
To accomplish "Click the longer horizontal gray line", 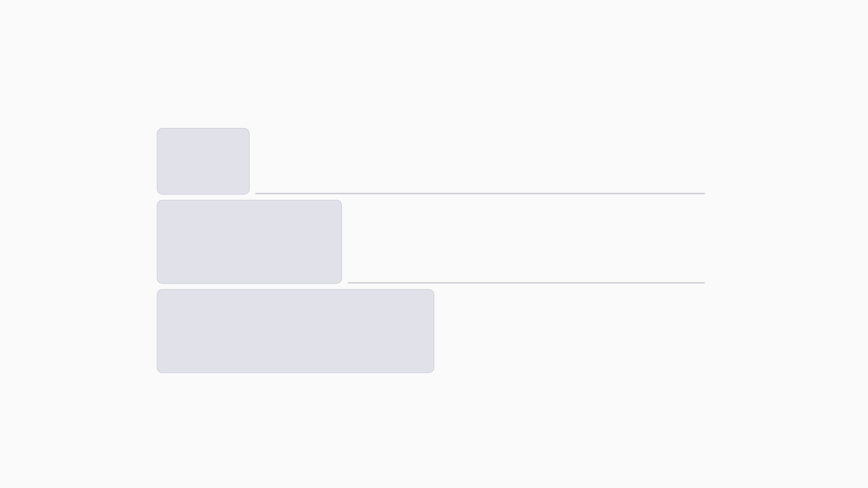I will (x=480, y=194).
